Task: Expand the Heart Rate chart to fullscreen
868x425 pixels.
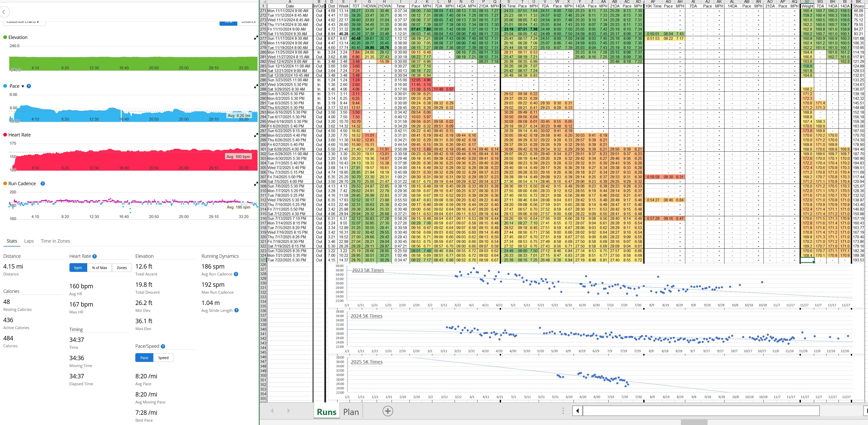Action: pyautogui.click(x=256, y=135)
